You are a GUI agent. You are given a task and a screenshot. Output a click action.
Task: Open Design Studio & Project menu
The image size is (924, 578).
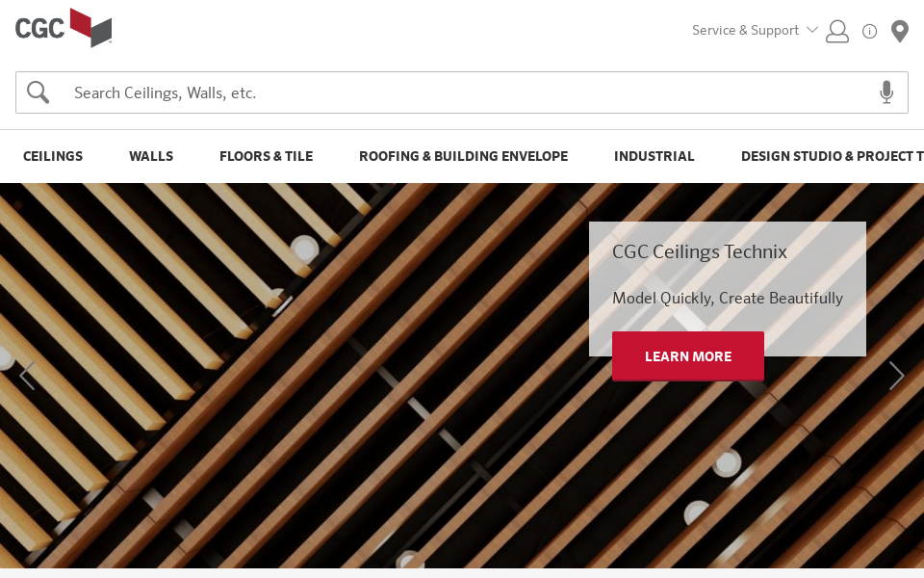[832, 156]
